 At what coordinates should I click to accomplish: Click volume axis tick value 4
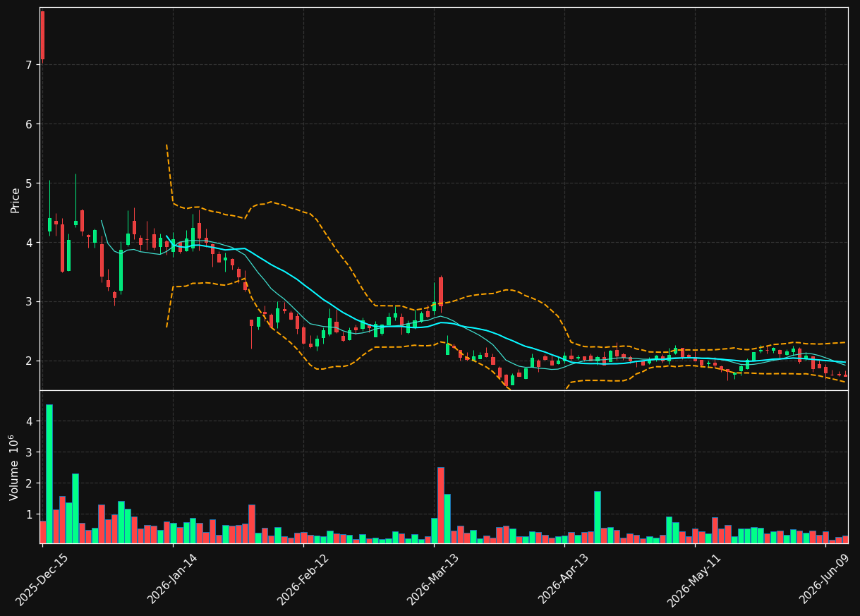pos(28,421)
